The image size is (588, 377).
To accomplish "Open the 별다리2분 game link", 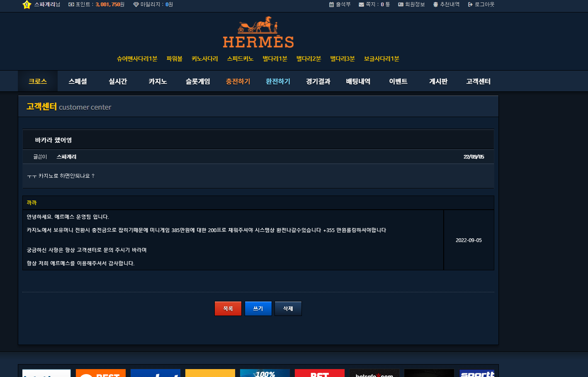I will coord(309,59).
